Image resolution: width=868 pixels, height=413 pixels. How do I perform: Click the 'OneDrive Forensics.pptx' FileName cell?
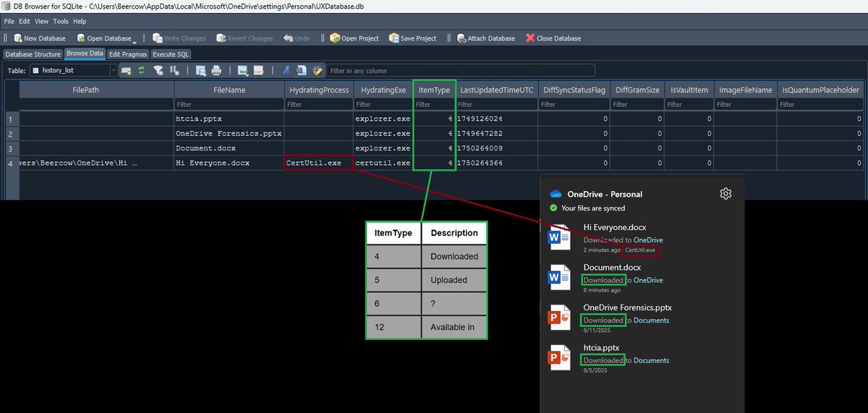coord(229,133)
